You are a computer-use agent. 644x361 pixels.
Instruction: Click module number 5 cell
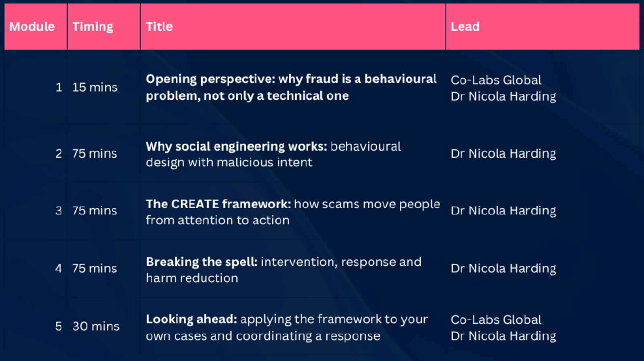pos(59,326)
